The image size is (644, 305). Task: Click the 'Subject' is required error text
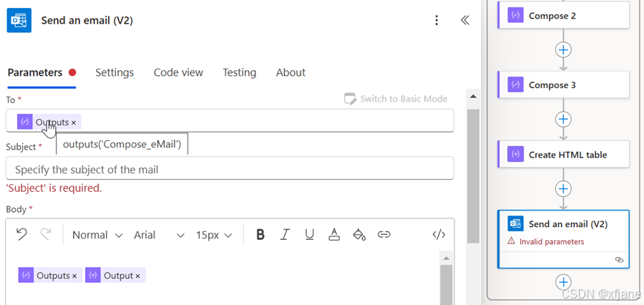click(54, 188)
